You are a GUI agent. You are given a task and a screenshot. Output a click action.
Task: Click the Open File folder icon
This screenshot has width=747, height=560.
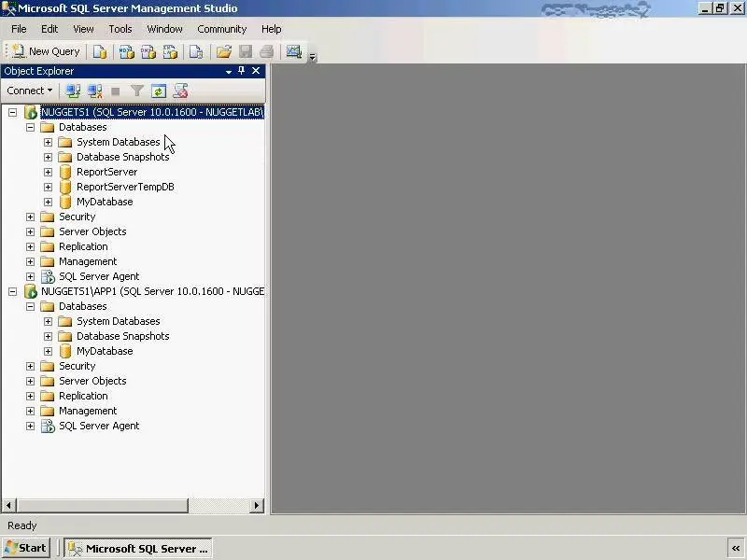(x=223, y=51)
